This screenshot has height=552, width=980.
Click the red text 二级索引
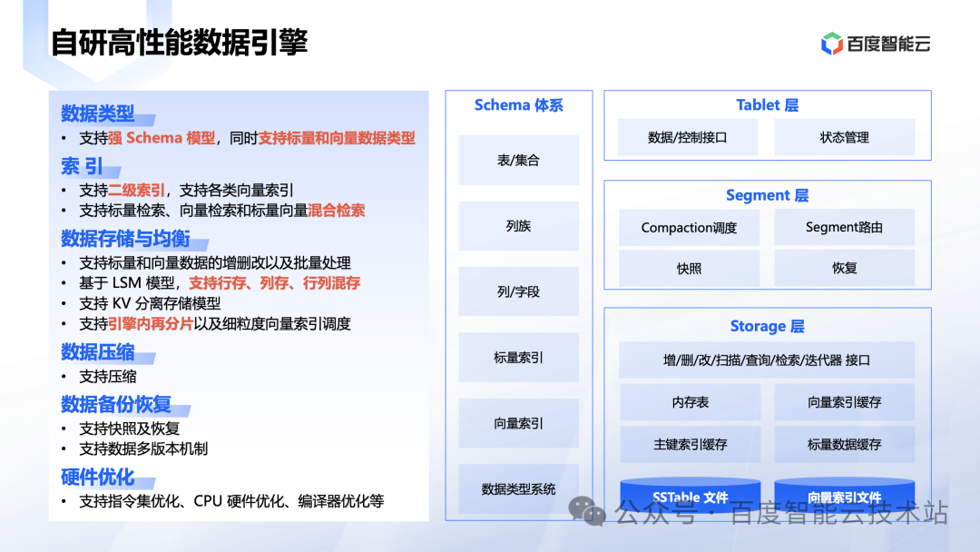(136, 190)
